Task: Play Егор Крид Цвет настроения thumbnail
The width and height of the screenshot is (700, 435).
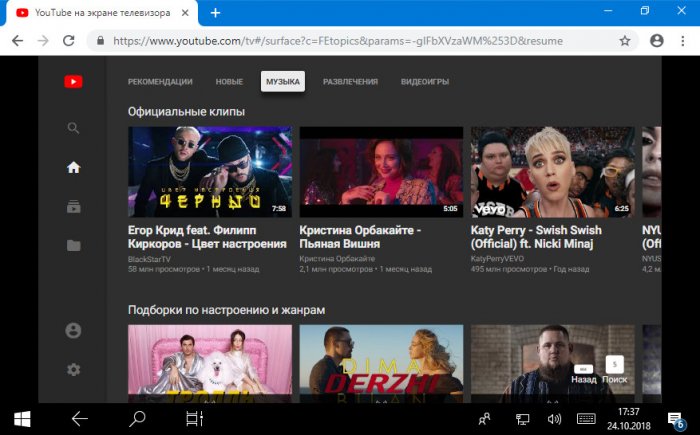Action: tap(210, 172)
